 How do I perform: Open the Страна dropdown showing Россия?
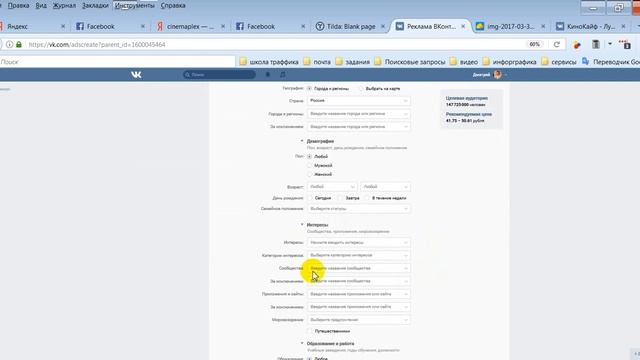click(359, 100)
